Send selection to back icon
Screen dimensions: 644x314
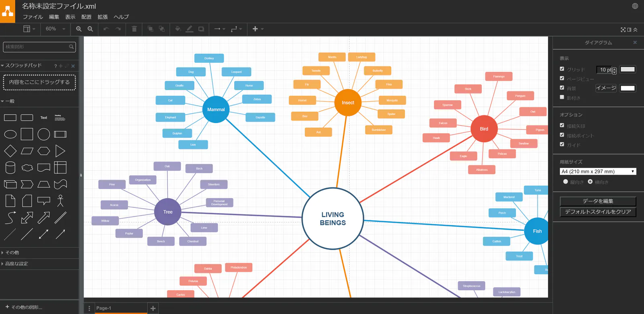click(162, 29)
